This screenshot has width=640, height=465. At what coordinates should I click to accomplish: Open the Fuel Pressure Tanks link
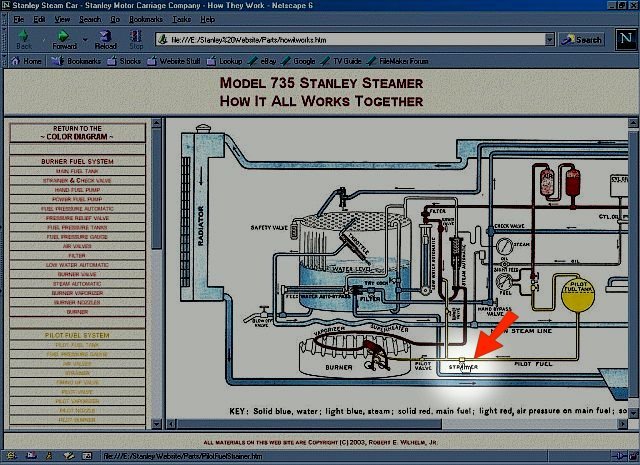77,227
